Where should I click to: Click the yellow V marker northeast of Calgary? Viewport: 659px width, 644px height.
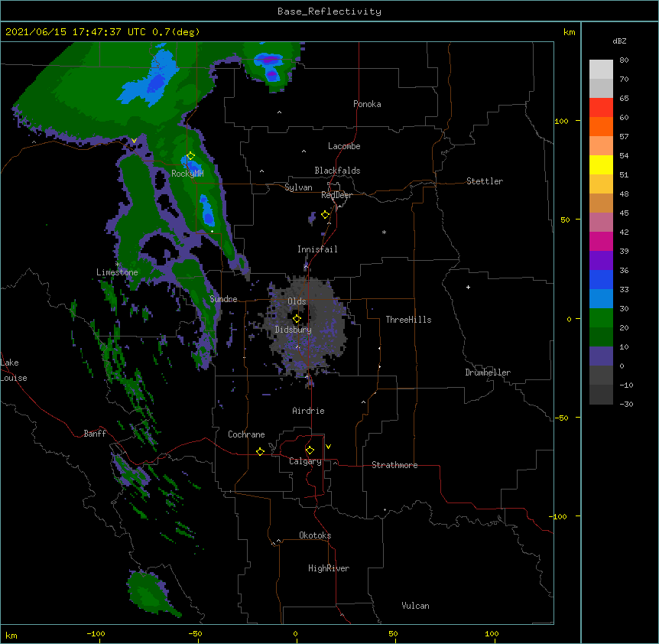[x=328, y=447]
